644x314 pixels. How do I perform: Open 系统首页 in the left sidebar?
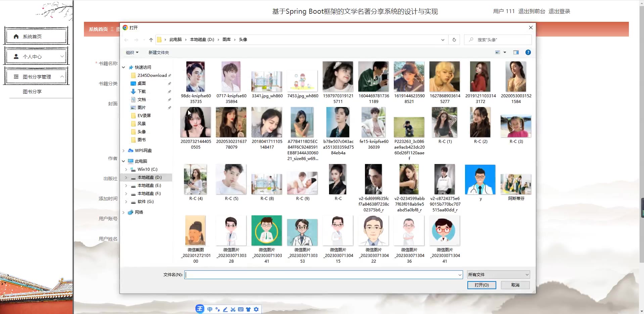[x=36, y=36]
